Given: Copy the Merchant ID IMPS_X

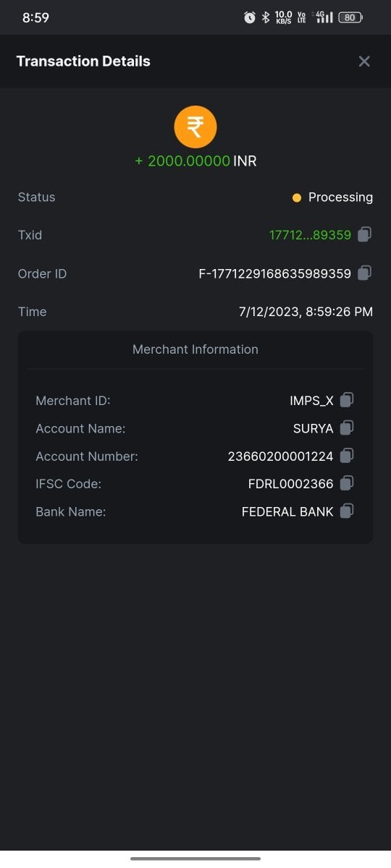Looking at the screenshot, I should tap(347, 400).
